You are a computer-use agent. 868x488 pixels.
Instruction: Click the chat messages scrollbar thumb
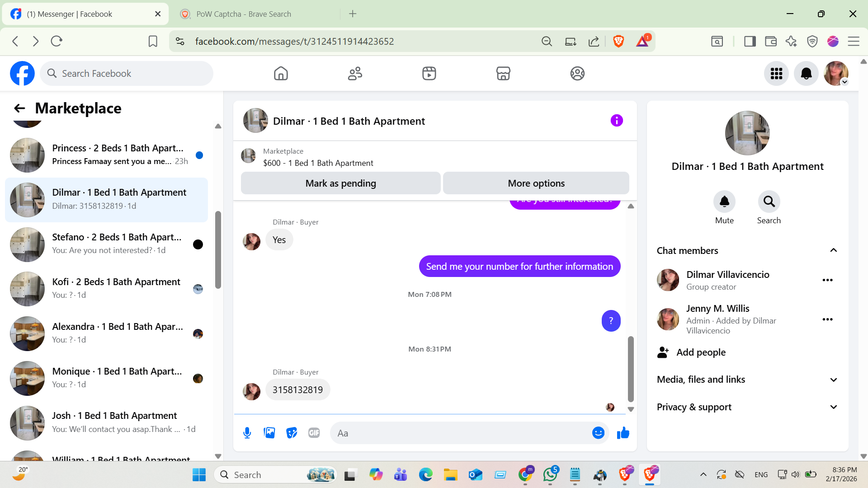631,368
